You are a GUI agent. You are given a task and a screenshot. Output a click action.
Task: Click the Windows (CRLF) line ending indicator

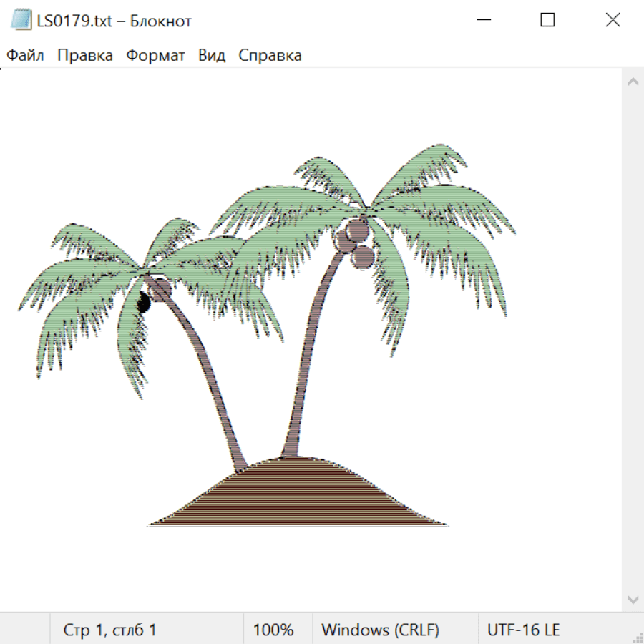click(x=380, y=630)
